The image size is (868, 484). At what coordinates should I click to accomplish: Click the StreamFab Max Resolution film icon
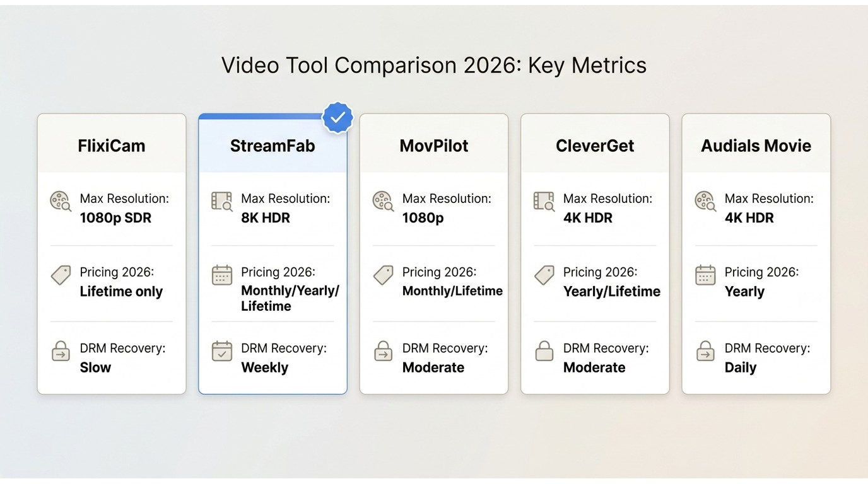(222, 202)
